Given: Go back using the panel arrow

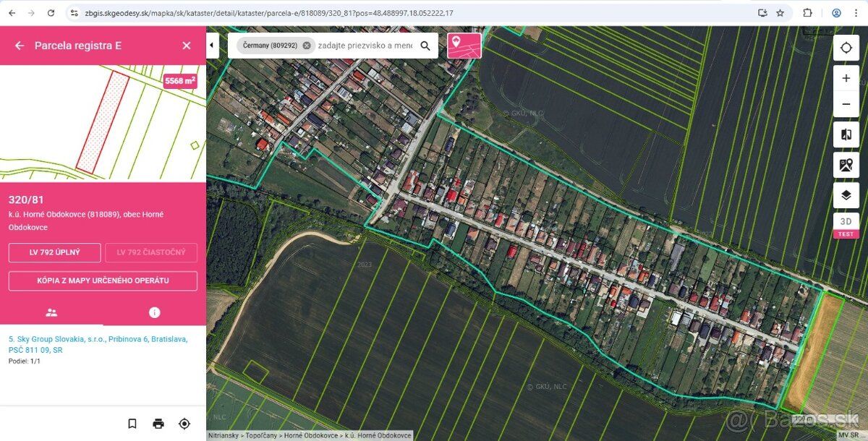Looking at the screenshot, I should tap(20, 46).
